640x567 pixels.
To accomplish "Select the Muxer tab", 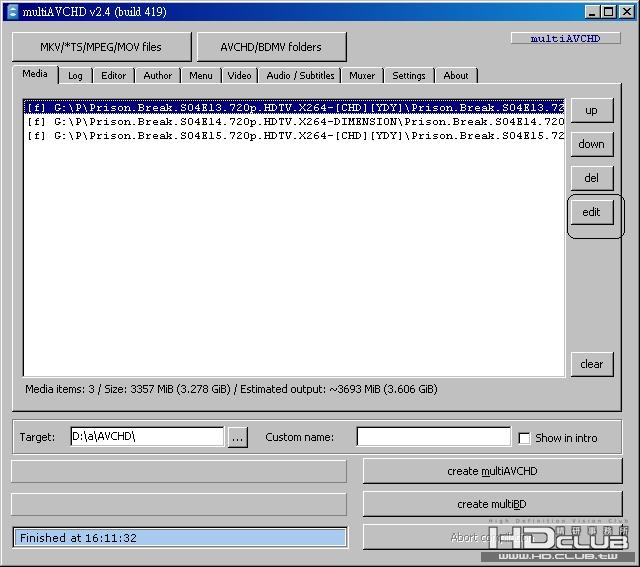I will 362,76.
